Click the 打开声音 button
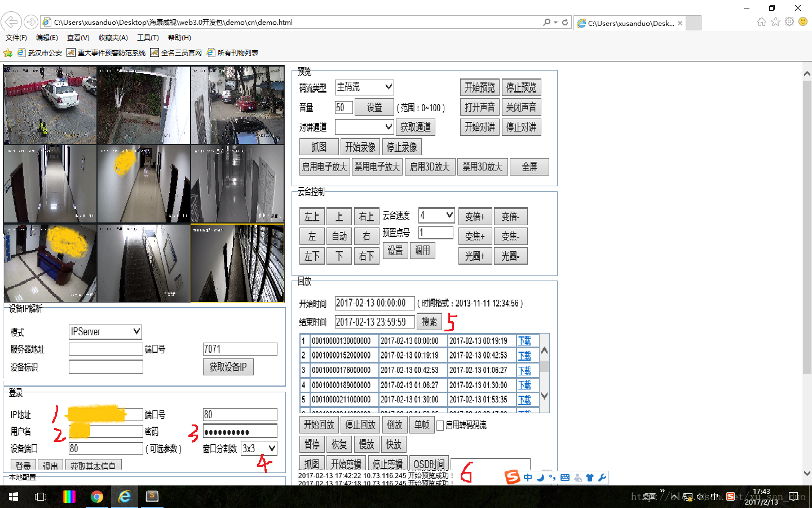The height and width of the screenshot is (508, 812). point(479,107)
